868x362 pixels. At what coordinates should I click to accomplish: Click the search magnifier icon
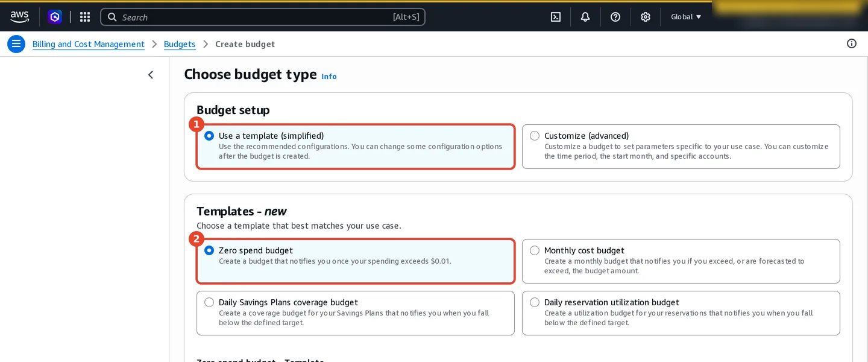[x=112, y=17]
